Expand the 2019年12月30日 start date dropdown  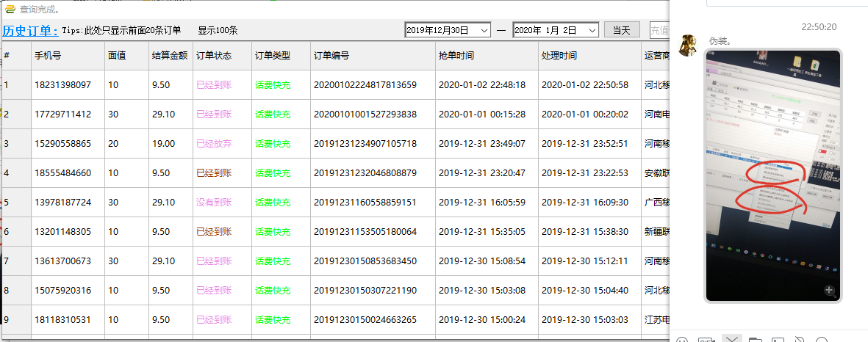[x=484, y=30]
